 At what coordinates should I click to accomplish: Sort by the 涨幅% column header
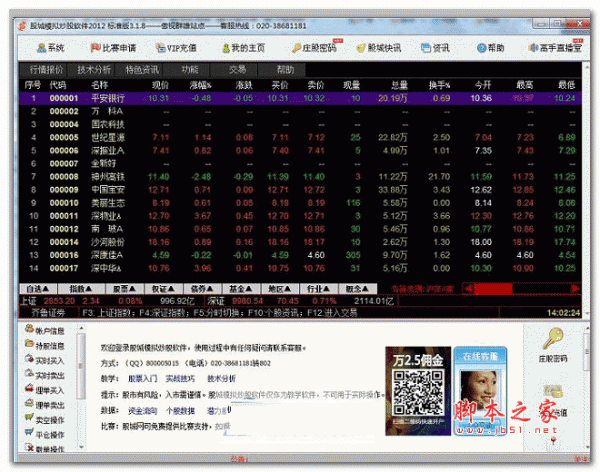click(201, 85)
